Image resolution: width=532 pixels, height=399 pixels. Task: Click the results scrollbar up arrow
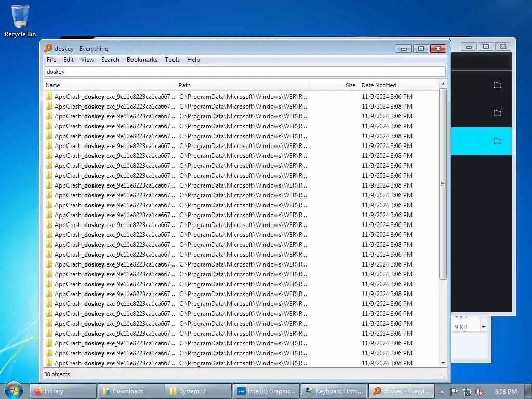443,84
